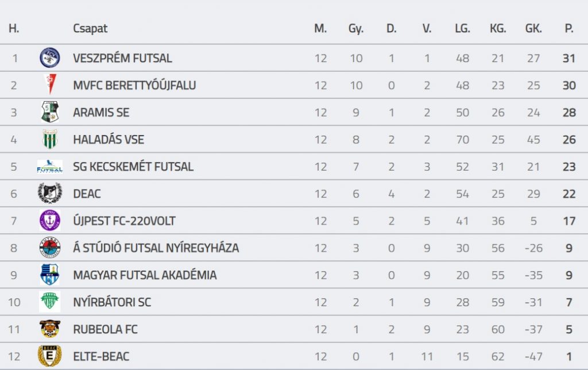Click the DEAC club emblem

coord(49,194)
